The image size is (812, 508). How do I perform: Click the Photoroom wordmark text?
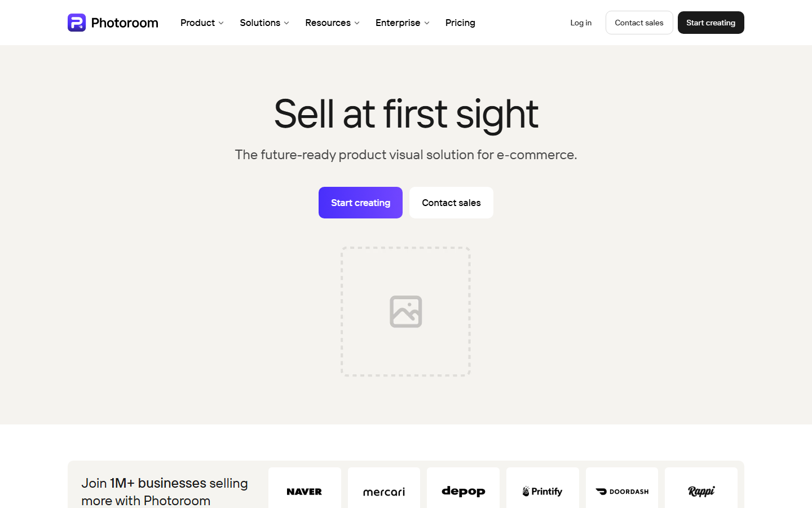click(x=125, y=23)
